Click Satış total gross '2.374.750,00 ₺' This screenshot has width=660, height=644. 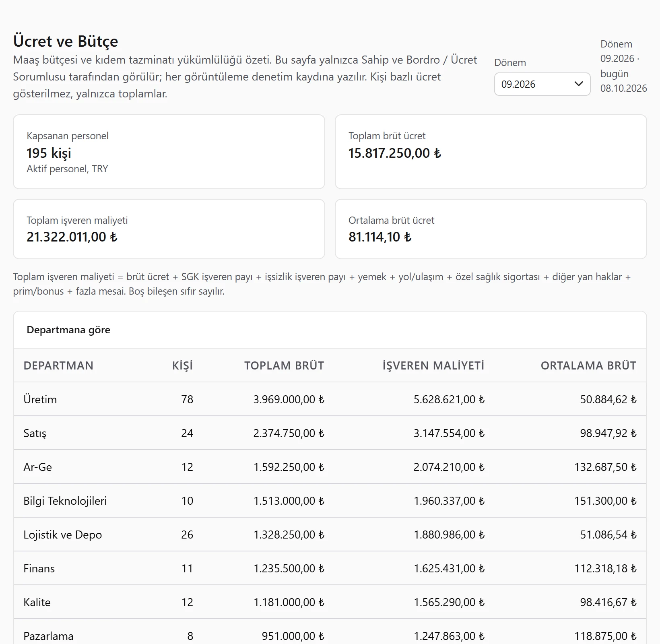[289, 433]
